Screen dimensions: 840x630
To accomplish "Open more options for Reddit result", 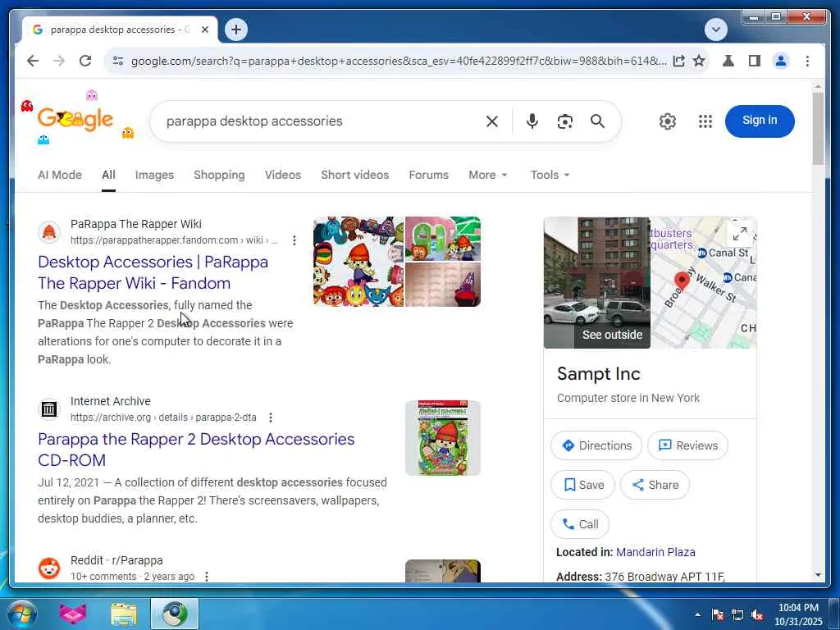I will pos(206,577).
